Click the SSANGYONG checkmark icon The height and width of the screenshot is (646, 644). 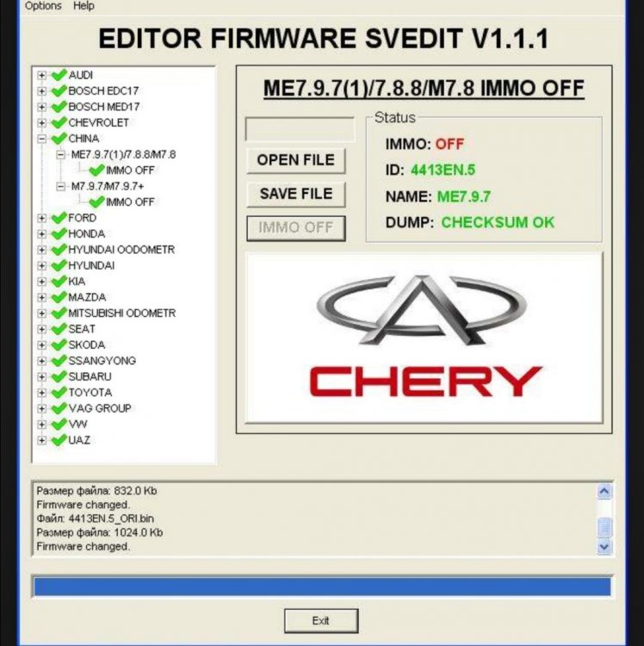59,361
